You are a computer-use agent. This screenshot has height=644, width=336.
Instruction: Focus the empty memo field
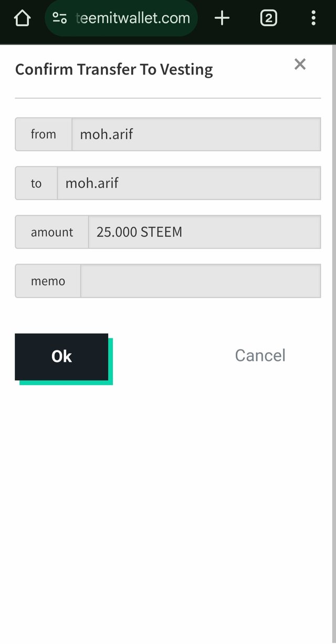(201, 281)
